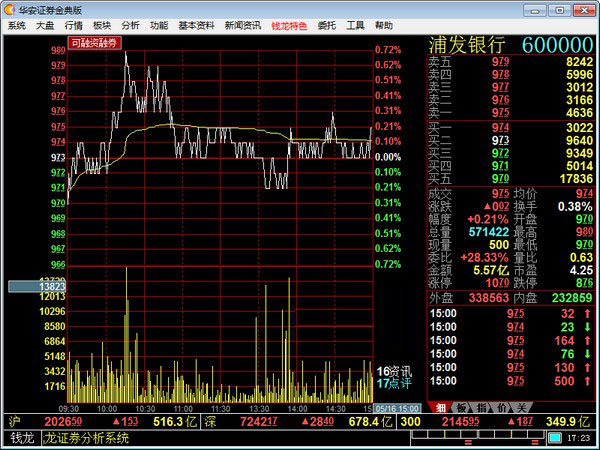This screenshot has height=450, width=600.
Task: Open the 钱龙特色 menu
Action: tap(289, 25)
